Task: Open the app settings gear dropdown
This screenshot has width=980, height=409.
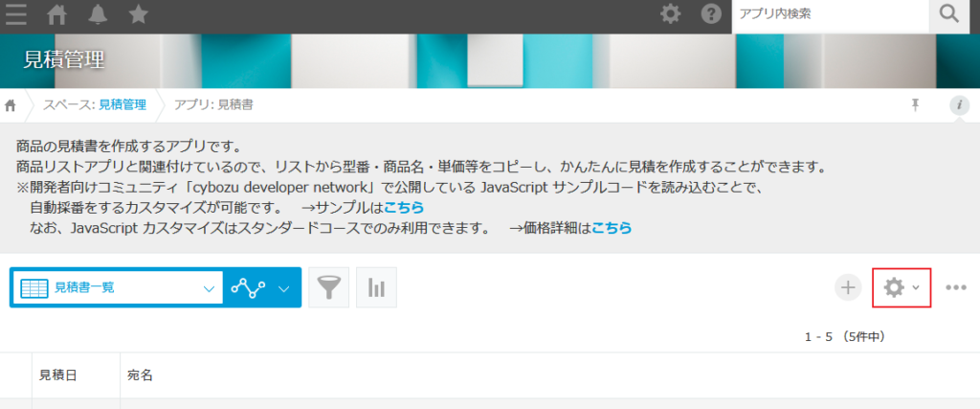Action: (901, 287)
